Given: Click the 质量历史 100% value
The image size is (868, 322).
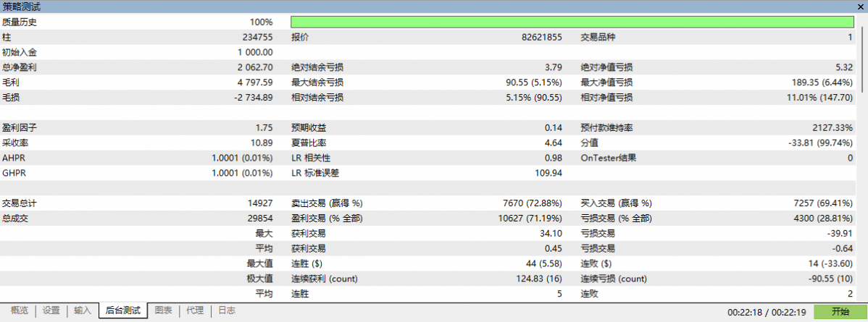Looking at the screenshot, I should tap(262, 22).
